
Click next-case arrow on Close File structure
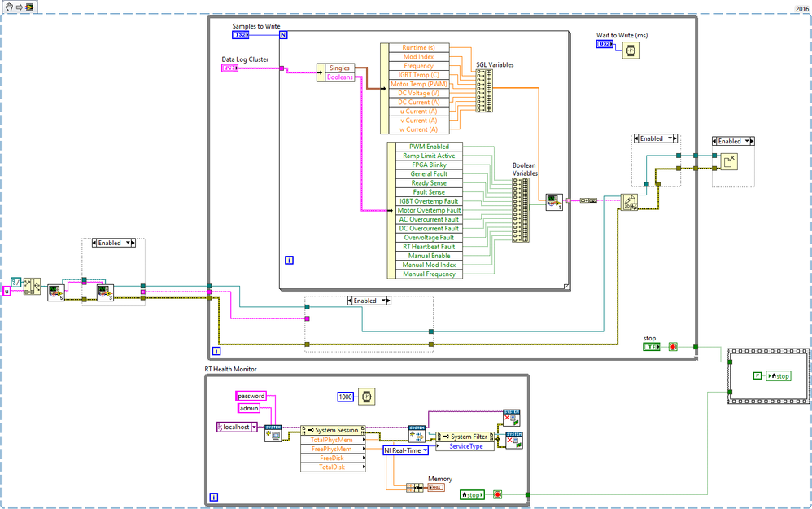click(x=752, y=141)
